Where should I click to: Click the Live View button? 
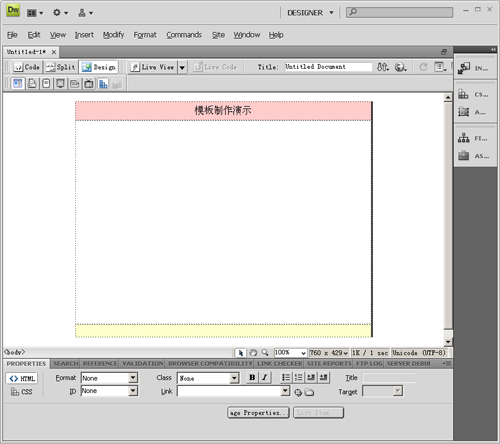pos(153,67)
